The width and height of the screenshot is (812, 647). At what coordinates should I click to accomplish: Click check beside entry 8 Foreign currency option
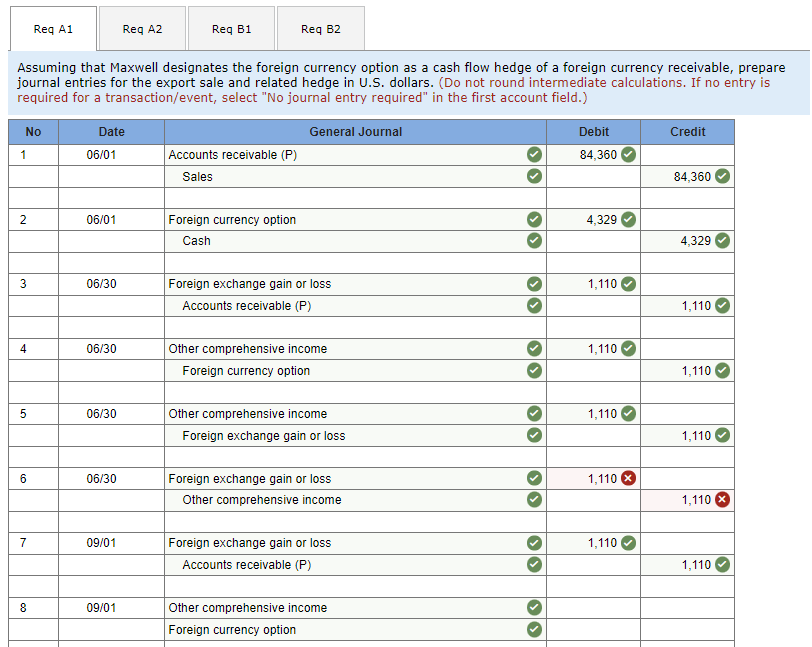click(x=534, y=629)
